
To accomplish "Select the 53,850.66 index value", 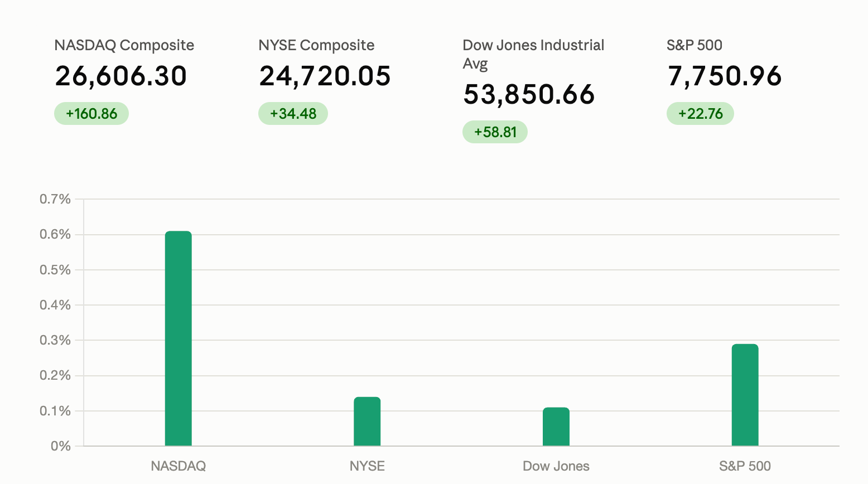I will 529,94.
